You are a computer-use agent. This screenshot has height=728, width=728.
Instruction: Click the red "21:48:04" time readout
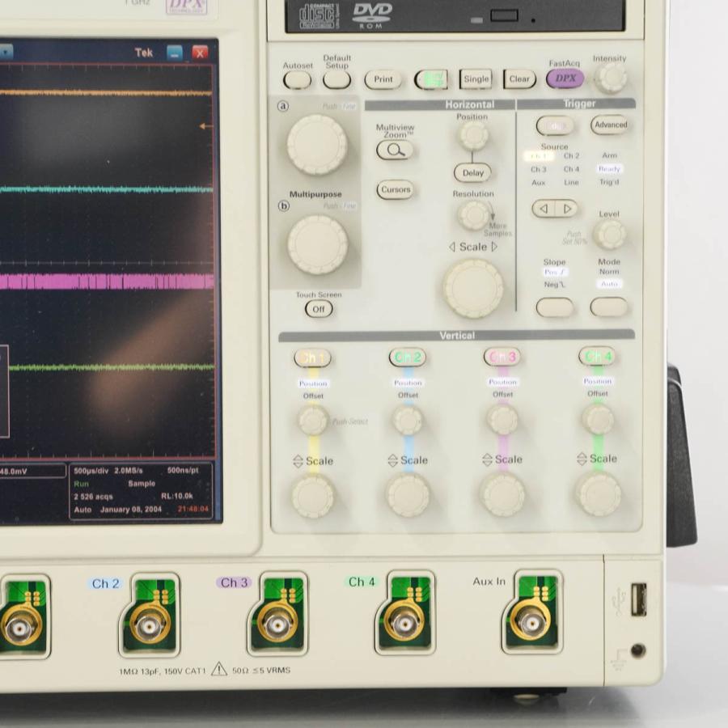(x=193, y=510)
